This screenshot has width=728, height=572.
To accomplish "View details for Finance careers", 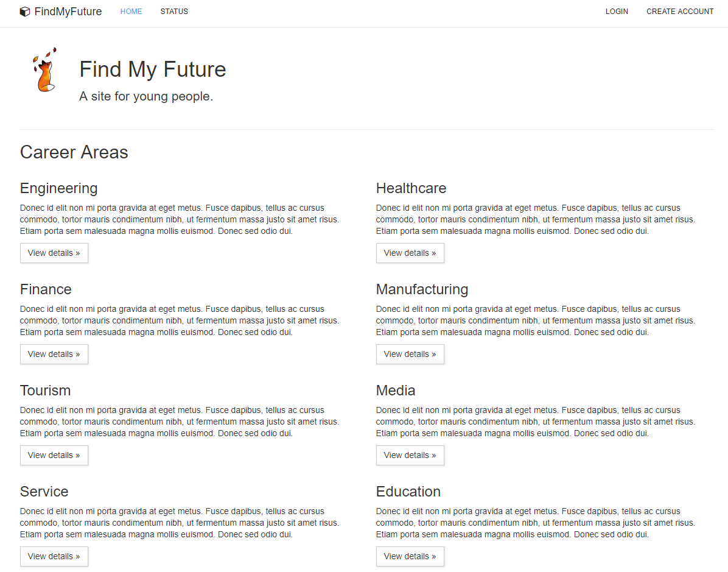I will click(54, 354).
